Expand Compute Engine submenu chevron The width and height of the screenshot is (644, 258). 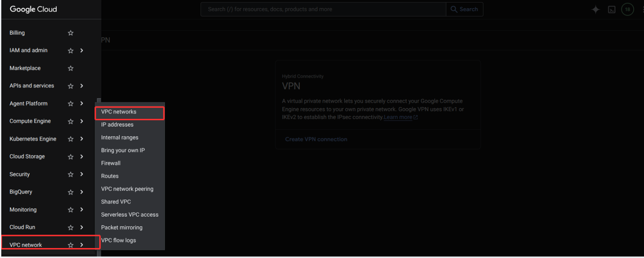pyautogui.click(x=81, y=121)
